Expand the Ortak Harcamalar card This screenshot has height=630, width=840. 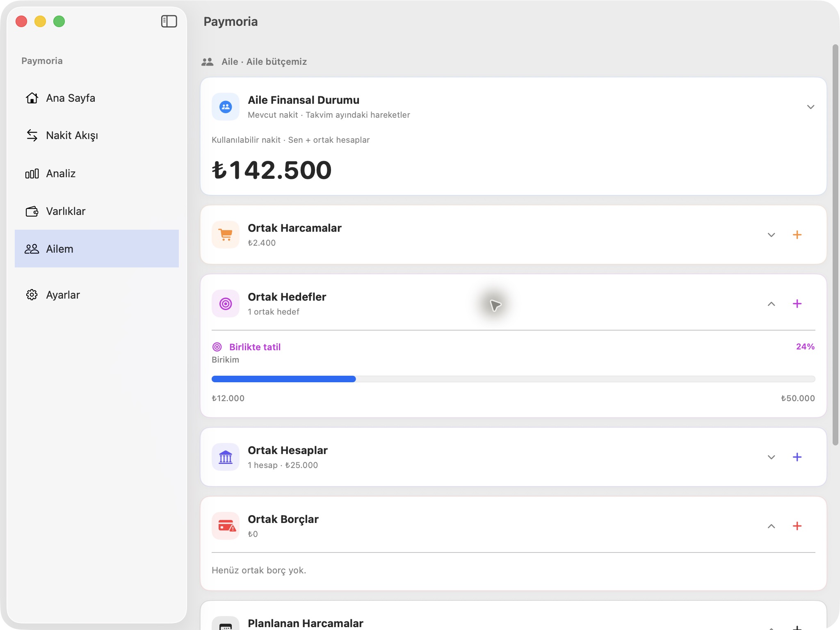pyautogui.click(x=771, y=235)
